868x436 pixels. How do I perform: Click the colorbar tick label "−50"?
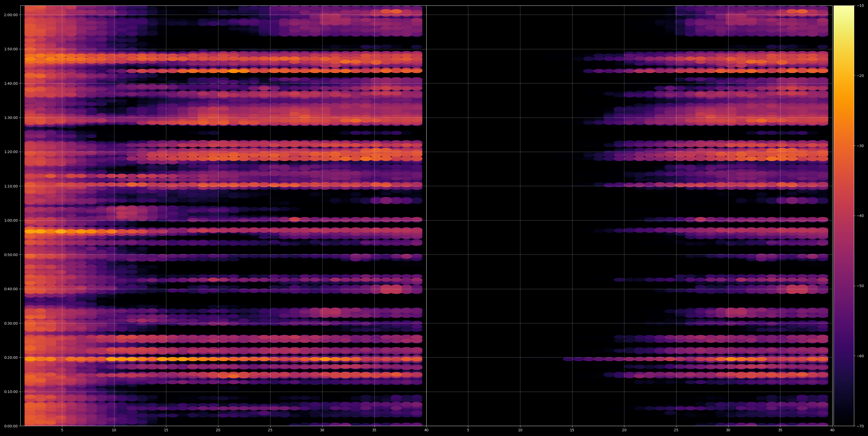coord(860,286)
